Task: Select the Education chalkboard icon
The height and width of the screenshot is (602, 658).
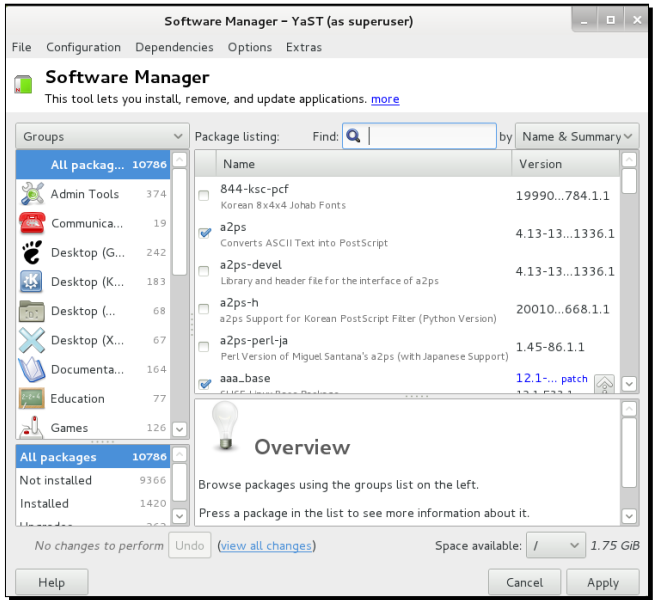Action: (x=32, y=399)
